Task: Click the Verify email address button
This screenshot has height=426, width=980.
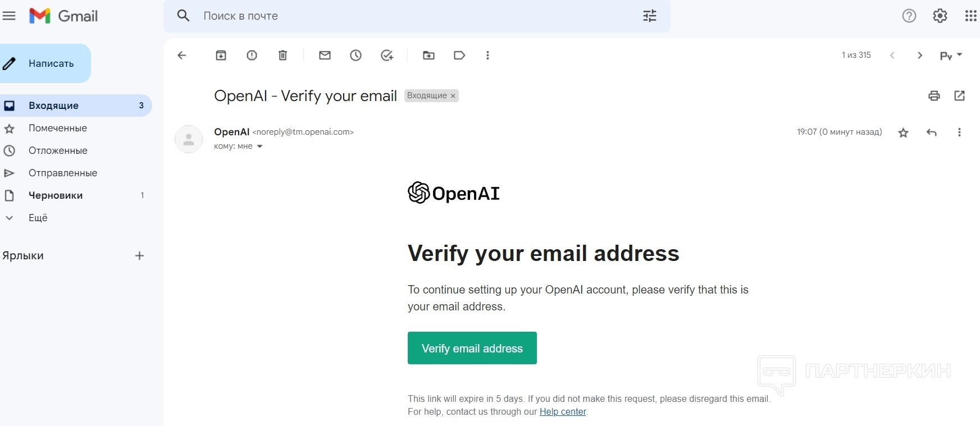Action: click(x=472, y=348)
